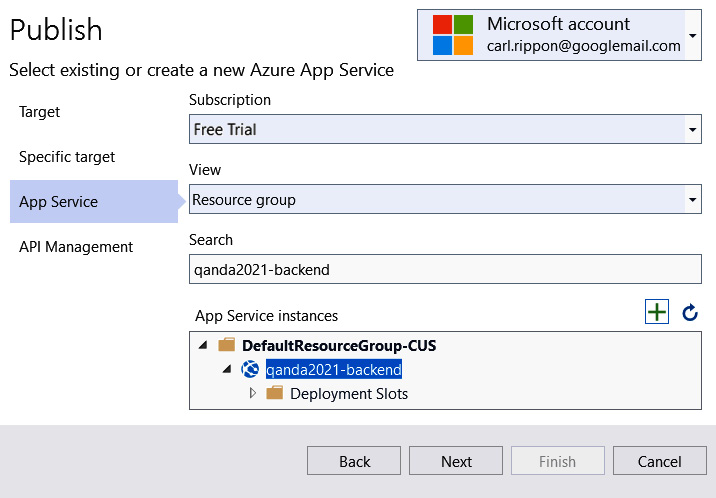Click the carl.rippon@googlemail.com account email
Image resolution: width=716 pixels, height=498 pixels.
(584, 46)
